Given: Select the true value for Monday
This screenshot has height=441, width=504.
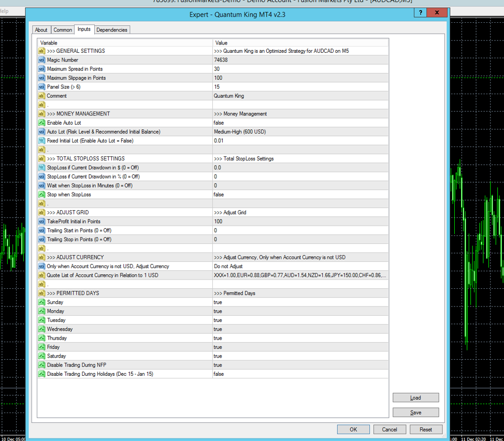Looking at the screenshot, I should click(x=218, y=311).
